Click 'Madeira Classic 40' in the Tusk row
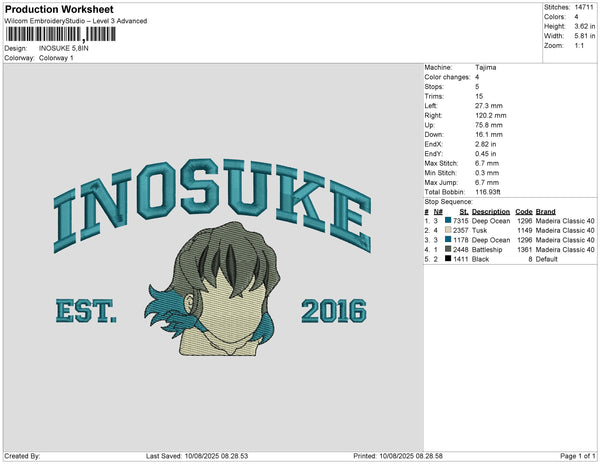This screenshot has width=600, height=464. point(565,230)
